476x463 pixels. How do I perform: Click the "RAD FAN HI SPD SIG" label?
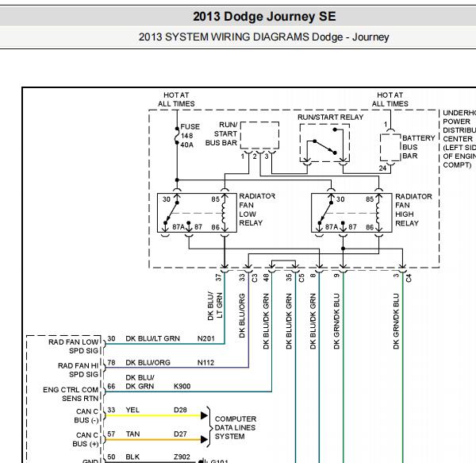click(x=78, y=370)
